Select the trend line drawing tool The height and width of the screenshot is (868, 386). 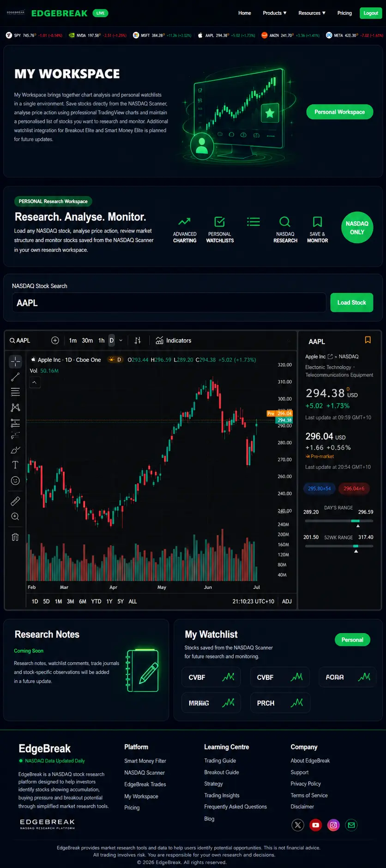tap(15, 377)
